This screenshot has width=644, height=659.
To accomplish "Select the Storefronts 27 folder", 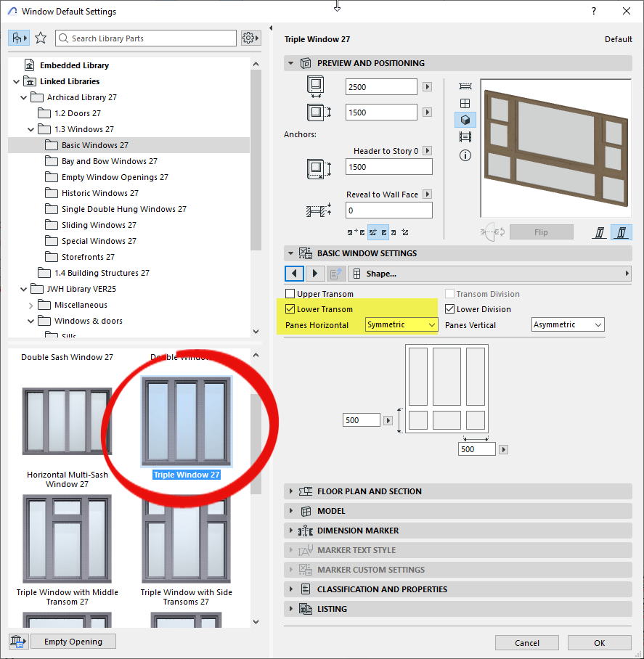I will pos(88,257).
